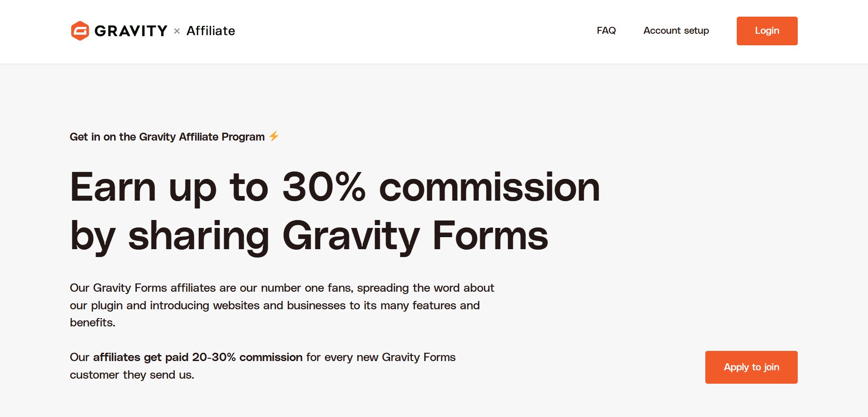This screenshot has width=868, height=417.
Task: Click the 'by sharing Gravity Forms' heading line
Action: (x=308, y=237)
